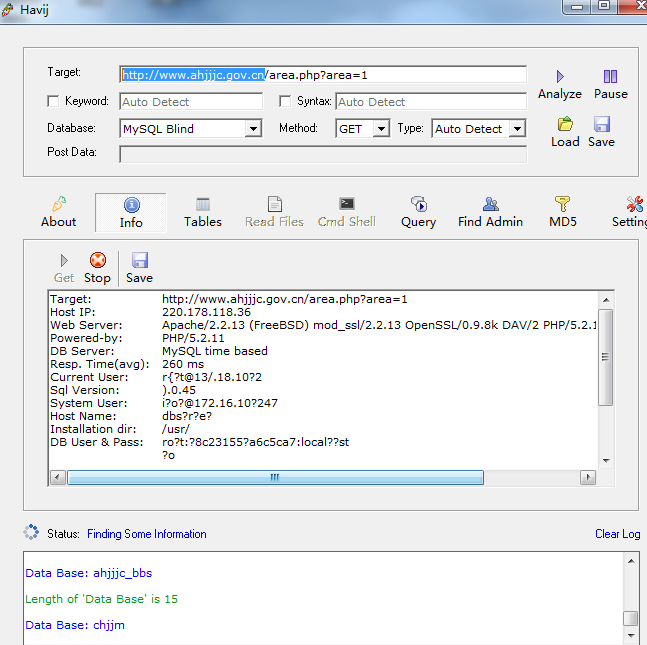647x645 pixels.
Task: Click the "Length of 'Data Base' is 15" line
Action: coord(102,599)
